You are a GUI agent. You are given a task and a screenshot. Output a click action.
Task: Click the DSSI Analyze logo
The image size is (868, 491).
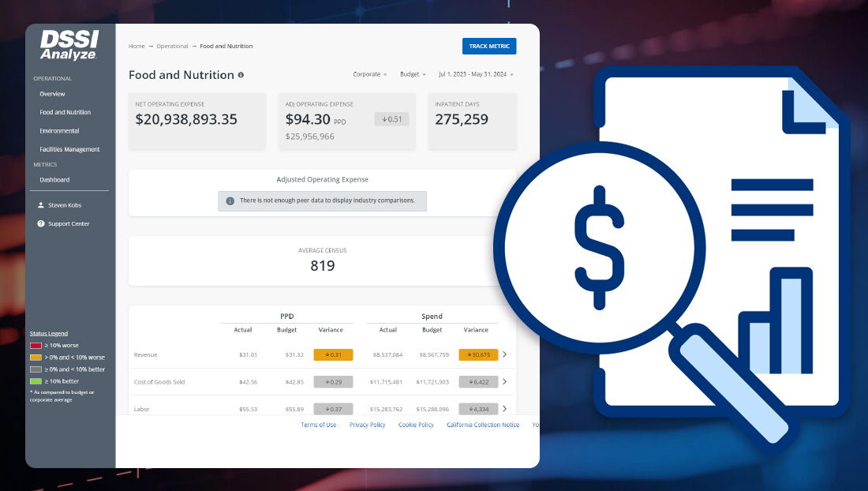(x=69, y=46)
